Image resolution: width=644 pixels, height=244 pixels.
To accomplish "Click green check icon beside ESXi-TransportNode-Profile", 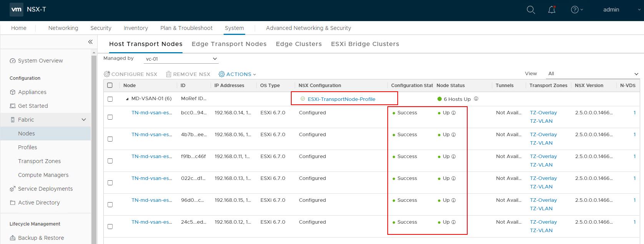I will (303, 99).
